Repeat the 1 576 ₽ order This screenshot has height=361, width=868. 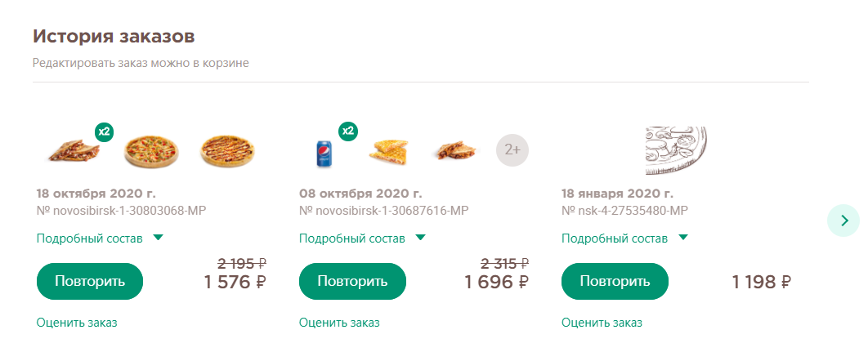[90, 282]
